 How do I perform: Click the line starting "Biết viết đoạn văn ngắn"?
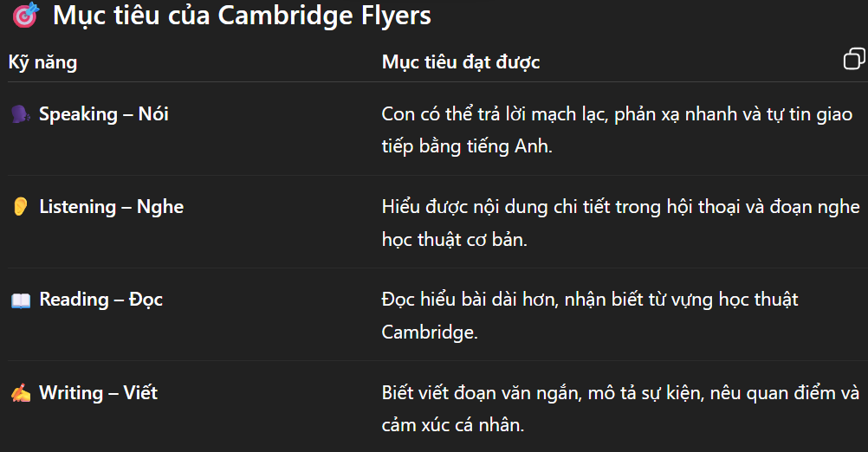pyautogui.click(x=620, y=393)
